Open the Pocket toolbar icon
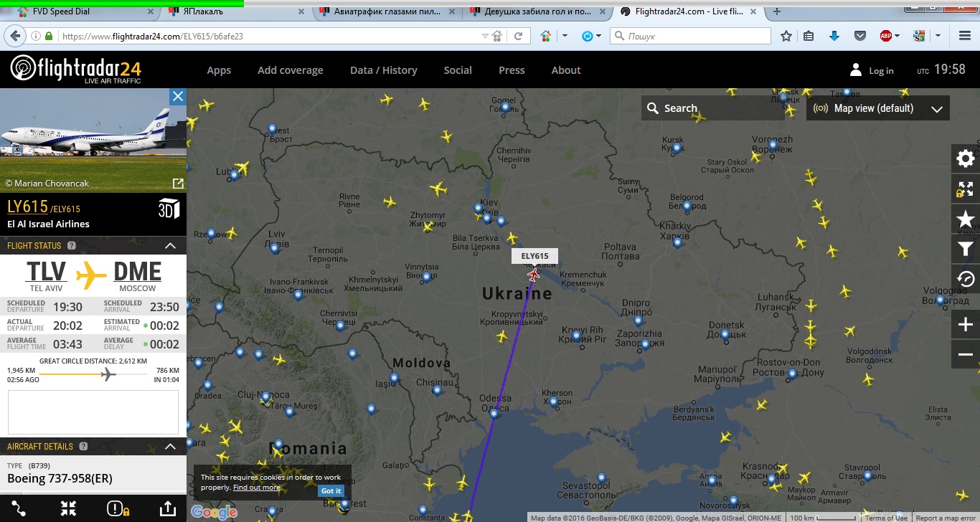 pos(859,36)
